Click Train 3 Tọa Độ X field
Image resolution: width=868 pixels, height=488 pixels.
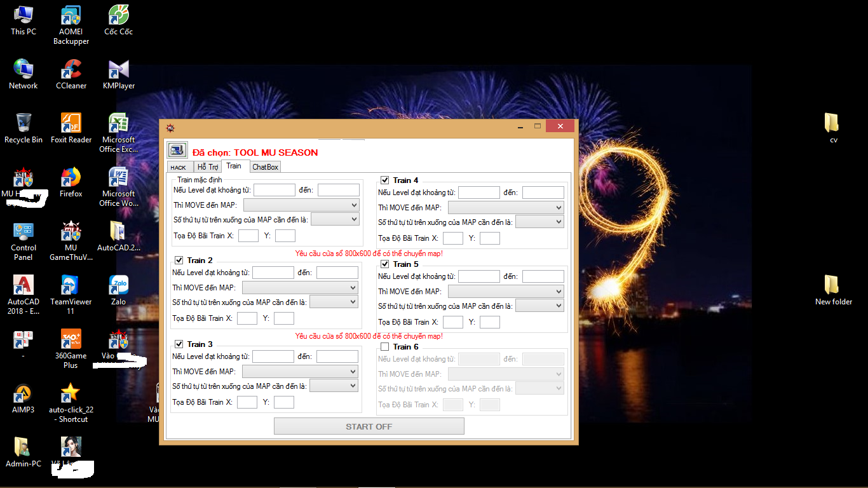point(247,402)
